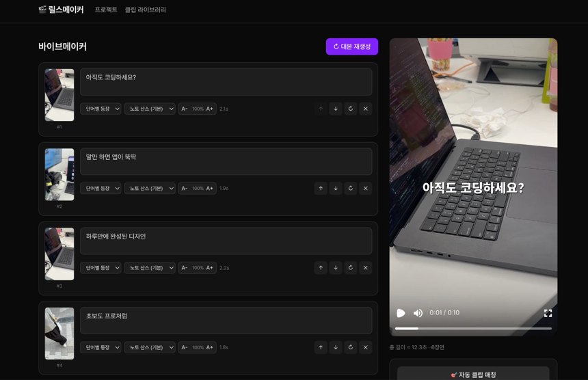Viewport: 588px width, 380px height.
Task: Open 단어별 등장 dropdown in scene #3
Action: [101, 268]
